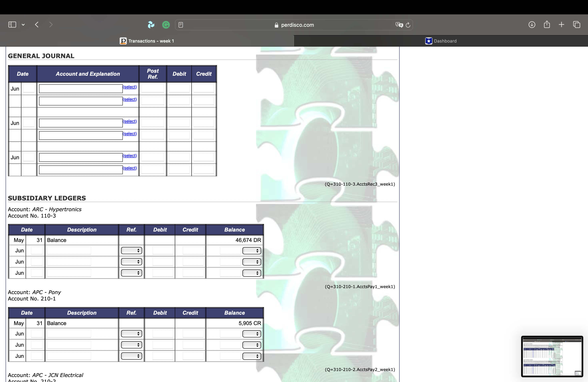Click the first (select) account link
588x382 pixels.
(x=129, y=87)
